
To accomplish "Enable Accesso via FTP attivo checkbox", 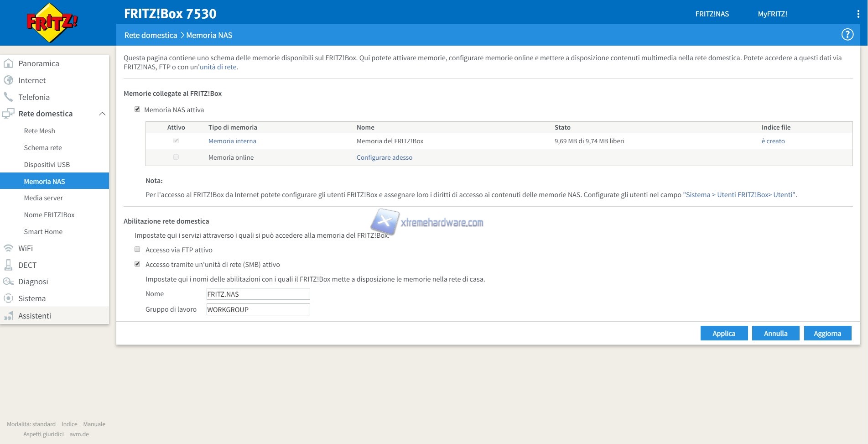I will tap(137, 250).
